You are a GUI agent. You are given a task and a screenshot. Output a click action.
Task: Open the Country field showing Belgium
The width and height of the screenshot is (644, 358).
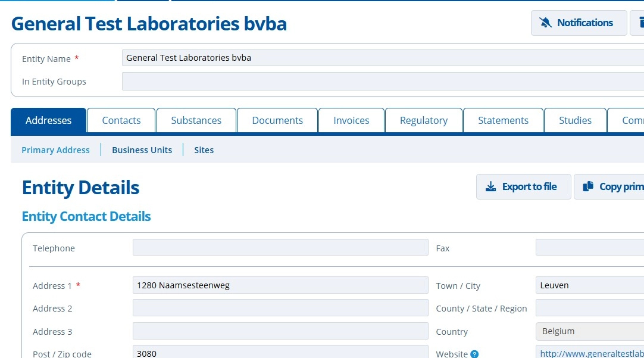[589, 331]
